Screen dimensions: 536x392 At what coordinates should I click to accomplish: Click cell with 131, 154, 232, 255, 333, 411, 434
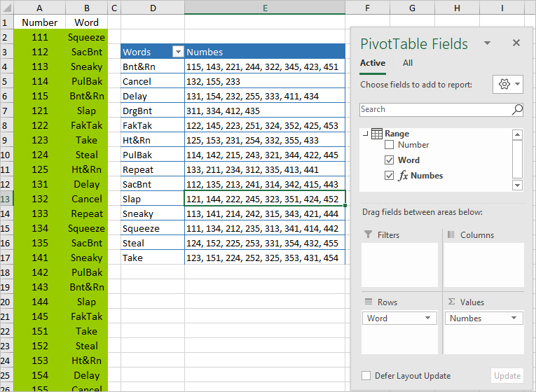point(265,96)
